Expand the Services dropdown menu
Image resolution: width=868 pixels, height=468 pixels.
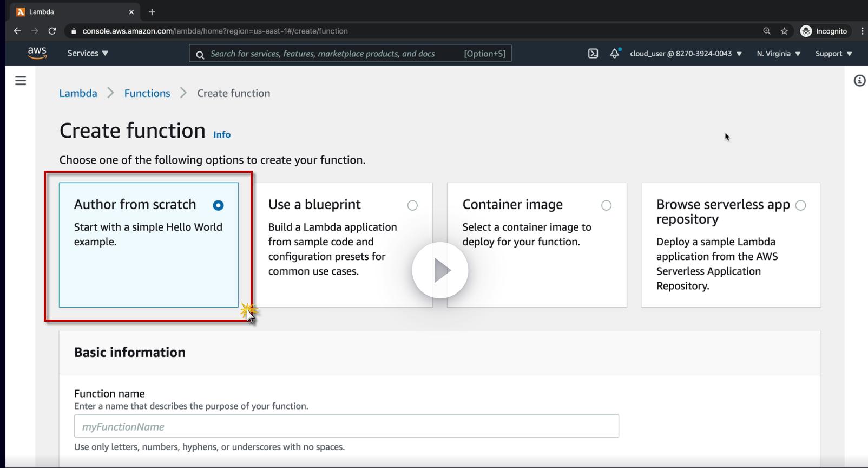88,53
